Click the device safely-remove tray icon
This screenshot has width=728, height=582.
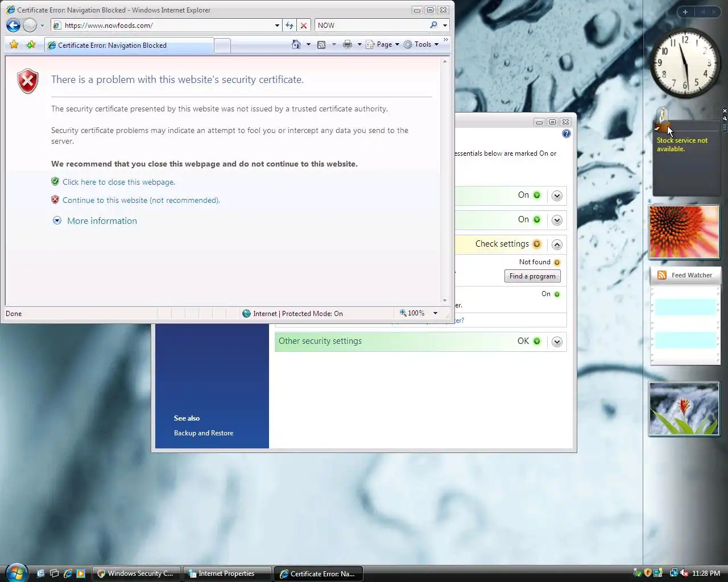pos(637,573)
